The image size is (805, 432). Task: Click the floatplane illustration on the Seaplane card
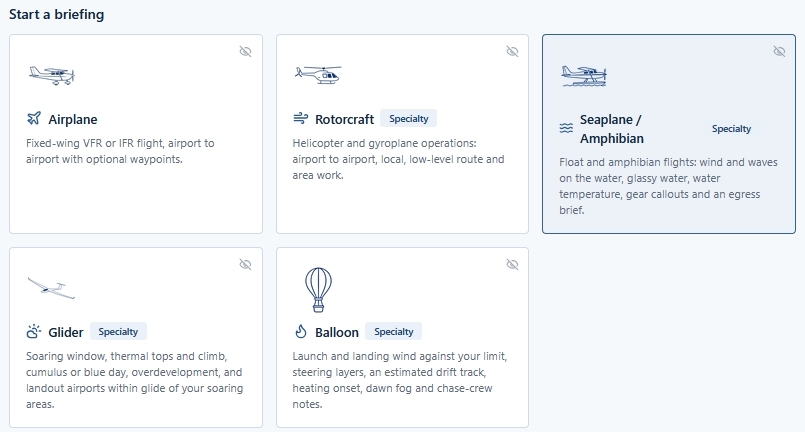(584, 76)
